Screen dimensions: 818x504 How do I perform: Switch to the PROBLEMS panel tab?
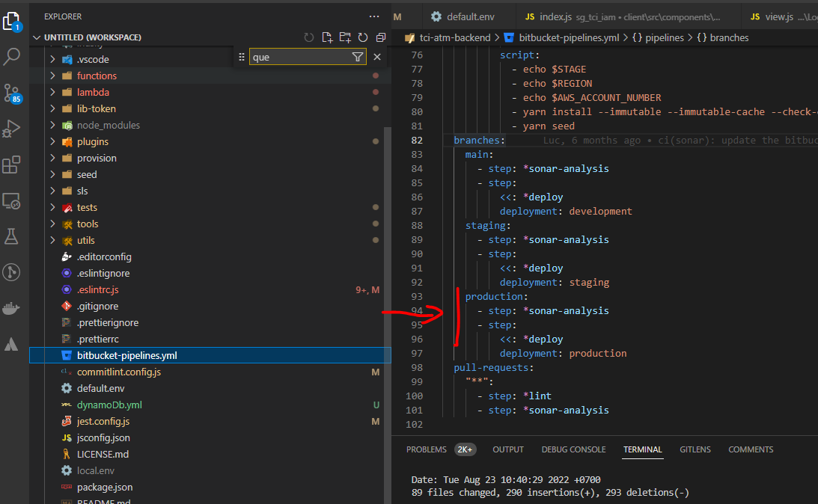(426, 449)
